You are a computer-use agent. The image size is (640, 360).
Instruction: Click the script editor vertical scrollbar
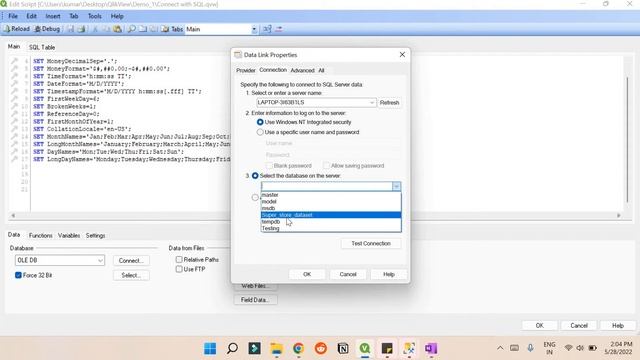coord(627,139)
